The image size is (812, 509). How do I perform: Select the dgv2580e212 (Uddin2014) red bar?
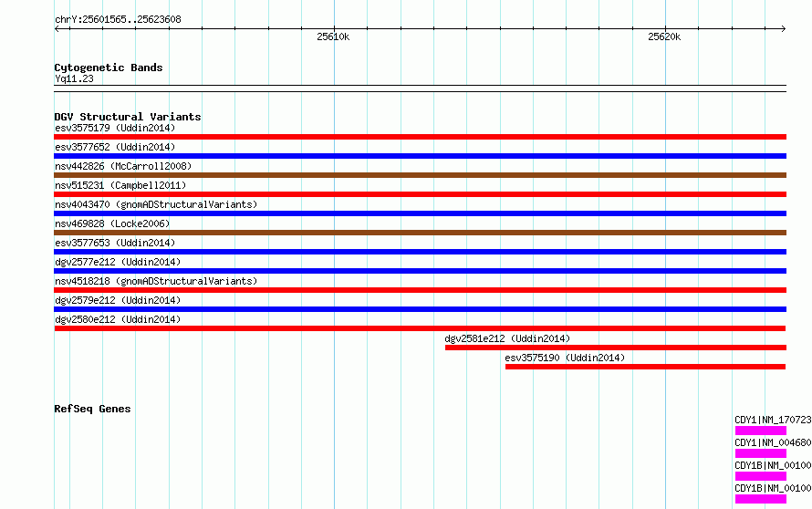[x=420, y=328]
